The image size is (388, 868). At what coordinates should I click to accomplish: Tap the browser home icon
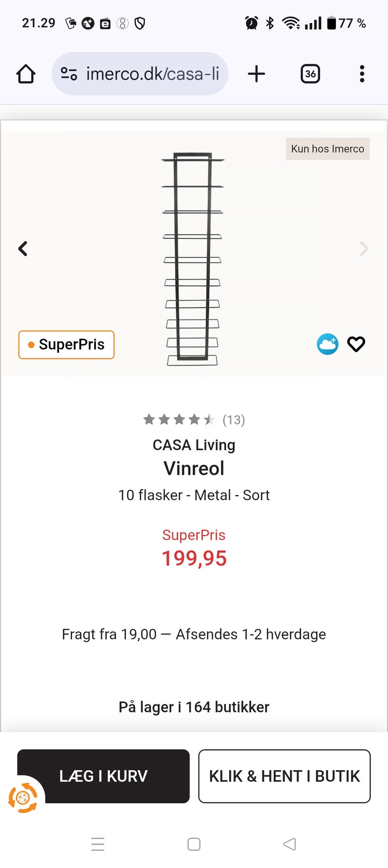[26, 74]
